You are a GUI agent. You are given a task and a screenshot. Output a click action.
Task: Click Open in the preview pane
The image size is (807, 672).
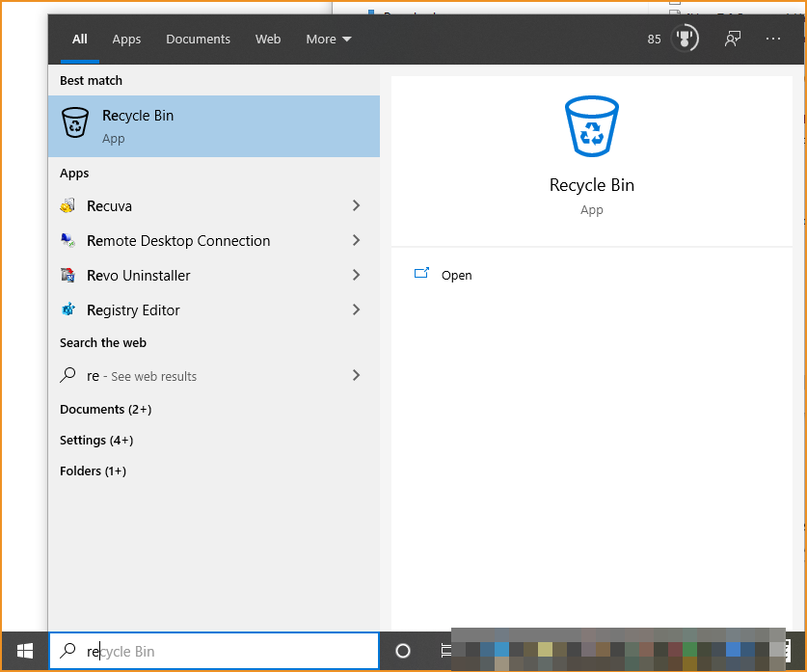pos(456,276)
